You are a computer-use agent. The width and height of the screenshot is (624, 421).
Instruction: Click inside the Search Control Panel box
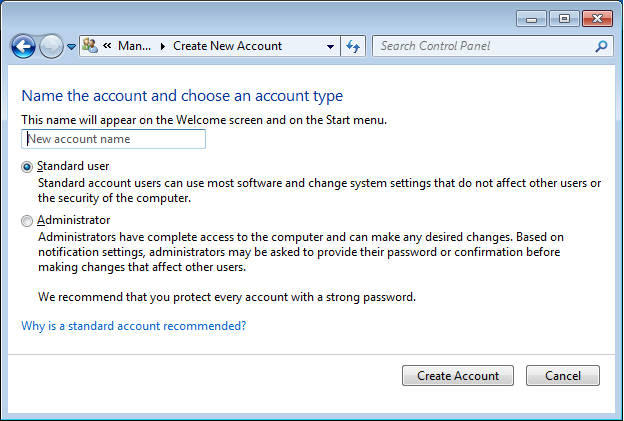click(483, 46)
